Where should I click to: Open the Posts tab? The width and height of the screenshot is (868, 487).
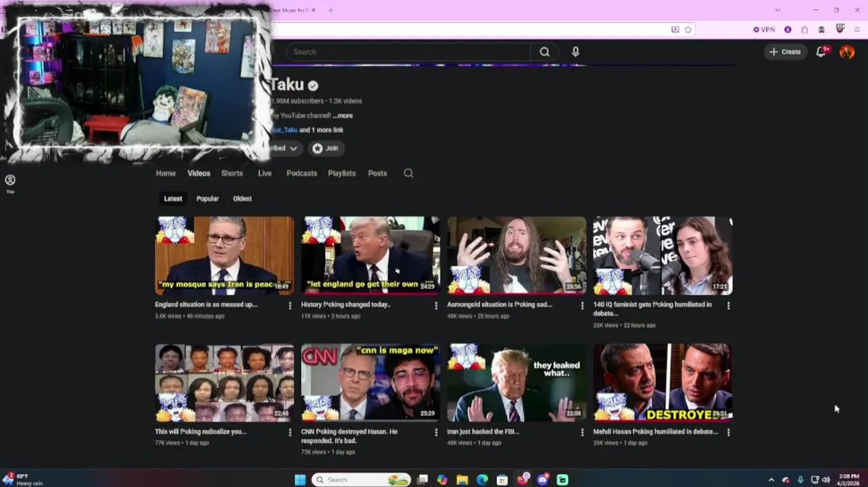377,173
